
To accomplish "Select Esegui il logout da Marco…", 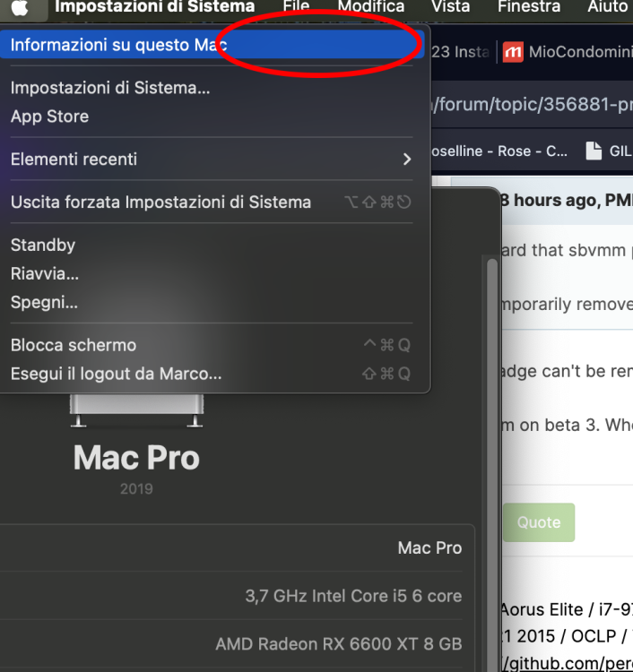I will pyautogui.click(x=212, y=375).
